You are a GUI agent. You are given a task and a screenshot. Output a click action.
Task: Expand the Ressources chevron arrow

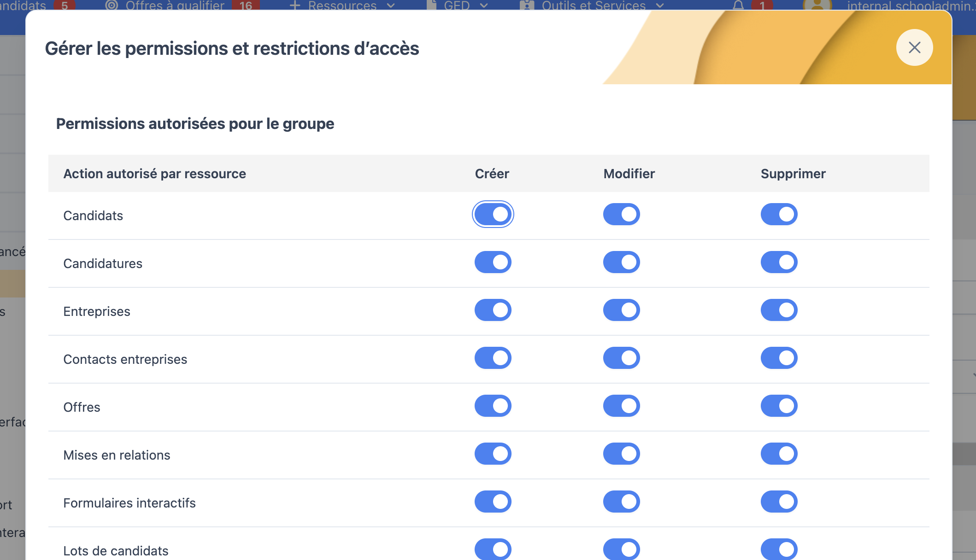click(391, 5)
